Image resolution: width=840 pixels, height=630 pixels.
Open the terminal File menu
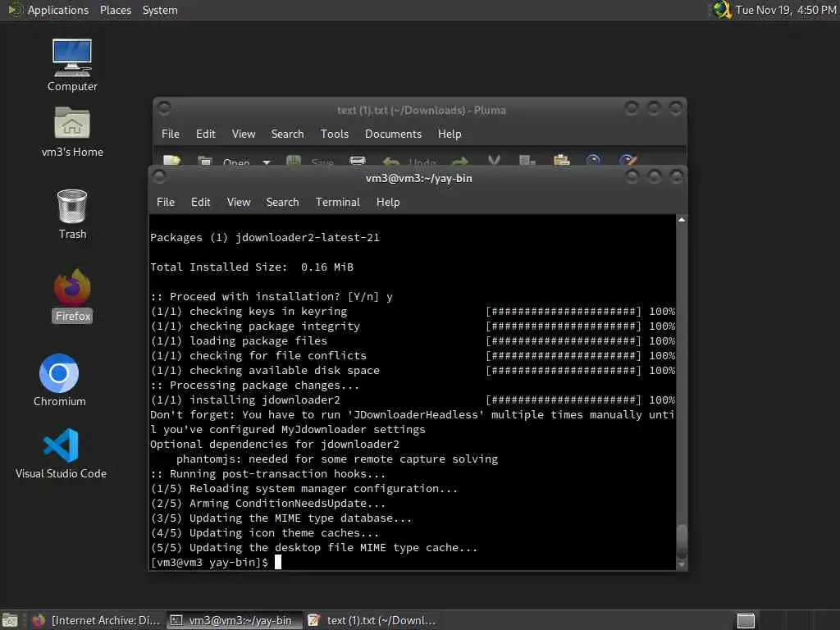(166, 202)
